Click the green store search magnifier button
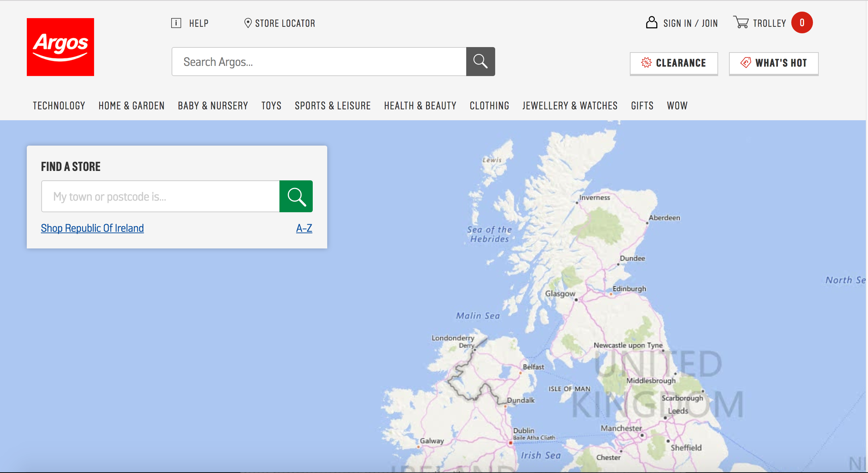 (296, 196)
